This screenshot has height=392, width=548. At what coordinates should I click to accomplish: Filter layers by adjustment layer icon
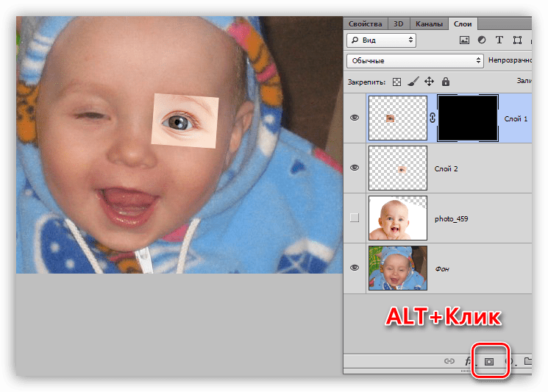coord(482,40)
